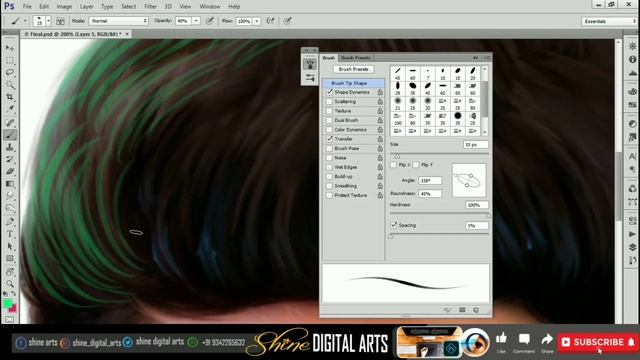Open the Filter menu
The image size is (640, 360).
coord(150,7)
